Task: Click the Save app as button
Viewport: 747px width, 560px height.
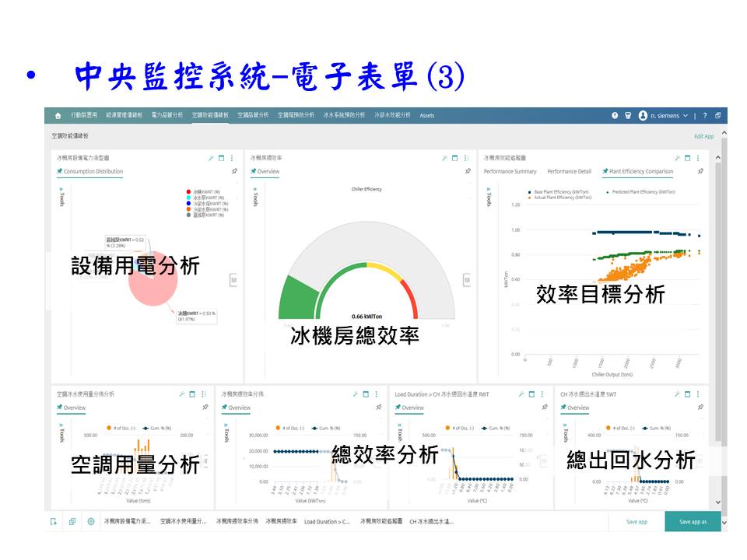Action: pos(693,522)
